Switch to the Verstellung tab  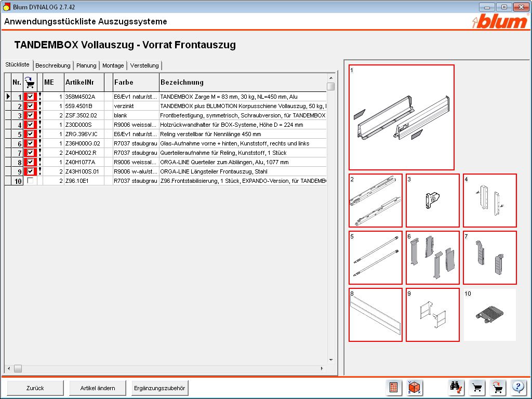click(144, 65)
